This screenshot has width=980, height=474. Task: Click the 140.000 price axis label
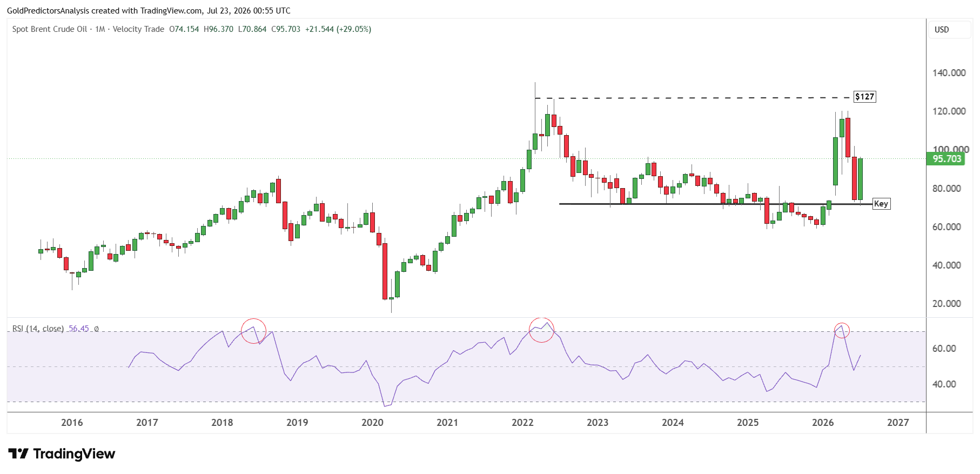949,73
